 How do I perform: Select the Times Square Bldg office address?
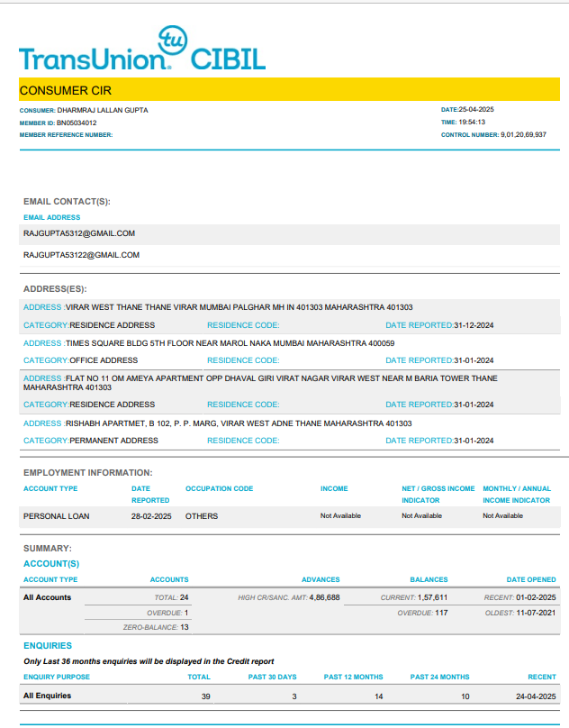(230, 343)
